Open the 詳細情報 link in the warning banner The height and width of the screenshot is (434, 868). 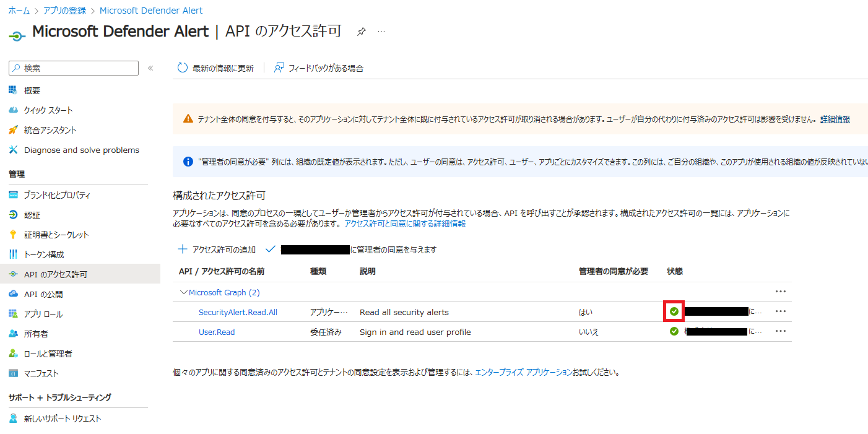(x=835, y=119)
